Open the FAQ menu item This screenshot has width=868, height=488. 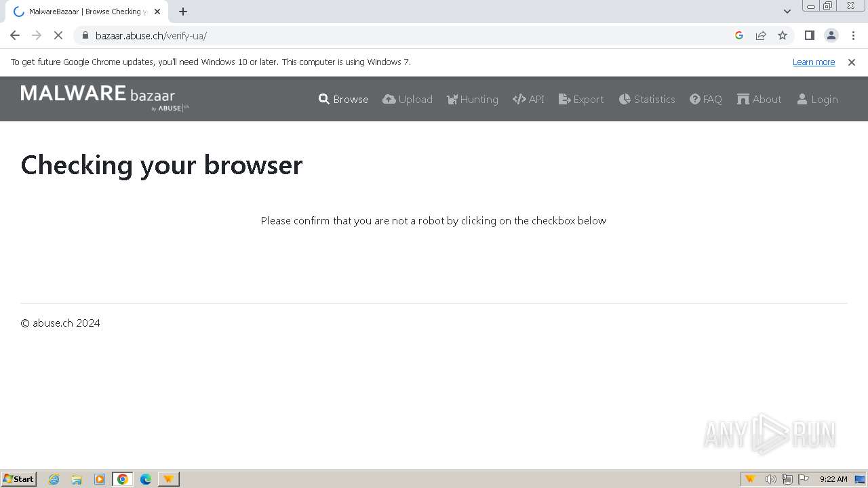(706, 99)
